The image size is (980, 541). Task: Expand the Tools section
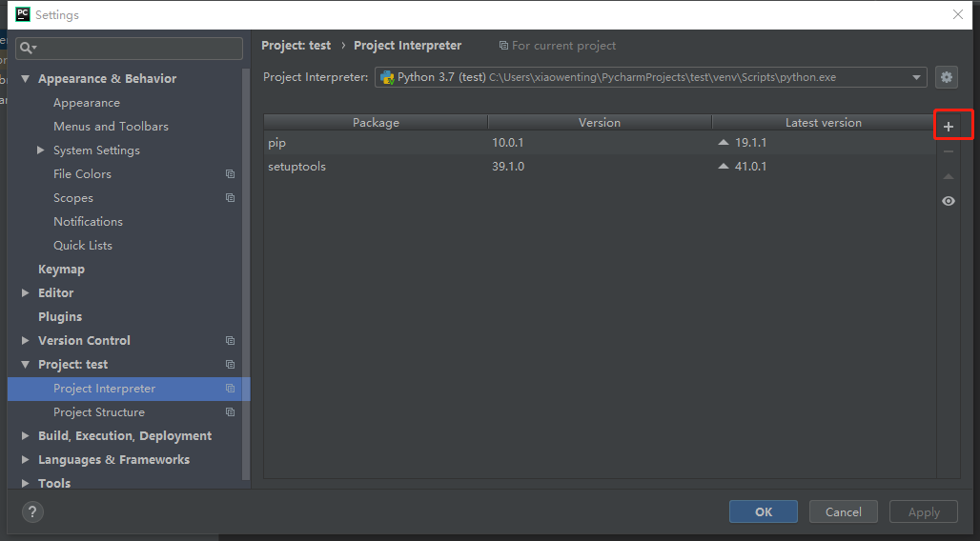tap(26, 483)
